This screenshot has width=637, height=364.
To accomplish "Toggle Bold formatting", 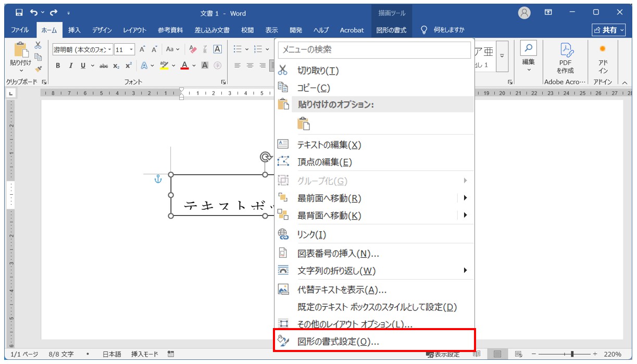I will [58, 66].
